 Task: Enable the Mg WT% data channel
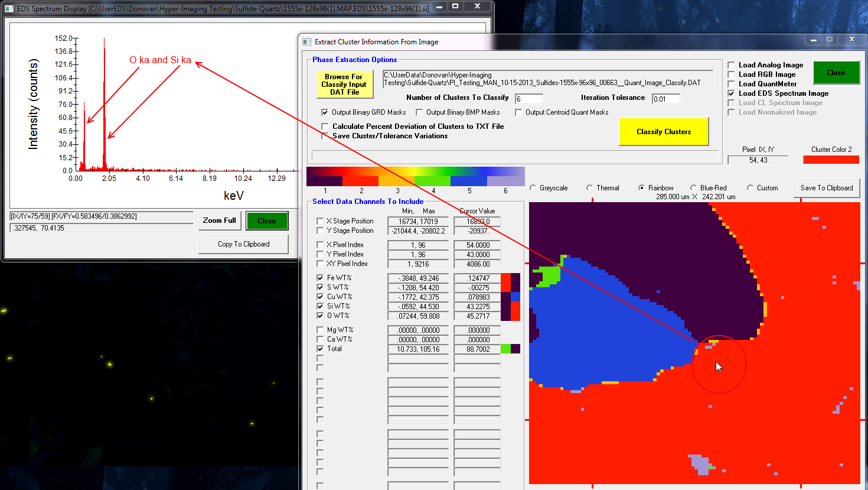320,330
